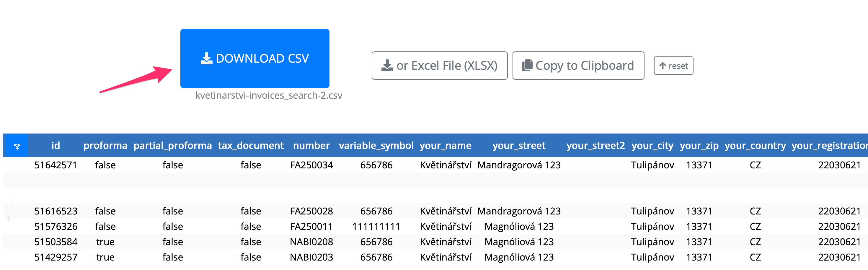Screen dimensions: 868x270
Task: Click the kvetinarstvi-invoices_search-2.csv filename
Action: (269, 95)
